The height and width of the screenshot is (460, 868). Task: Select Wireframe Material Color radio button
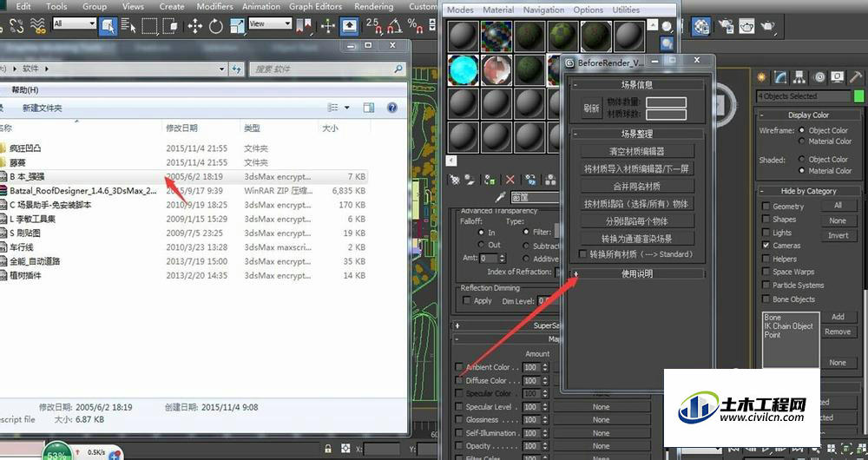point(801,141)
